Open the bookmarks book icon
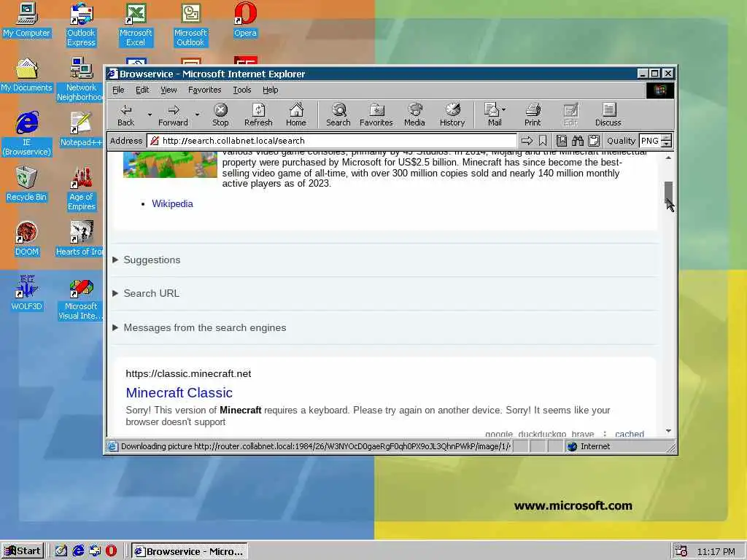This screenshot has height=560, width=747. [562, 141]
